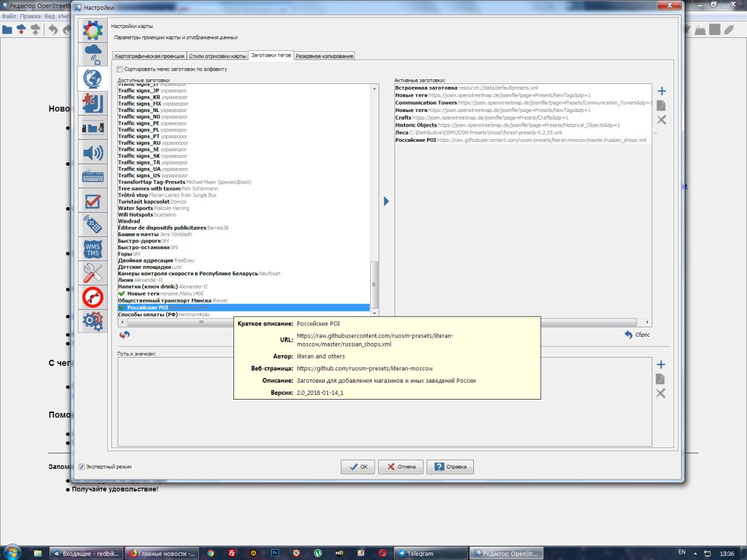Click 'Отмена' to cancel settings

coord(400,467)
